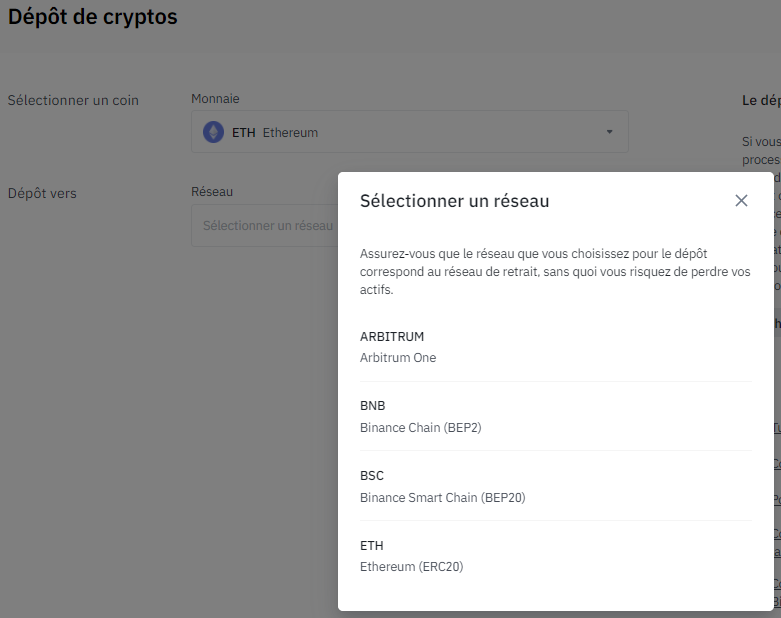Select ETH Ethereum (ERC20) network option

555,556
